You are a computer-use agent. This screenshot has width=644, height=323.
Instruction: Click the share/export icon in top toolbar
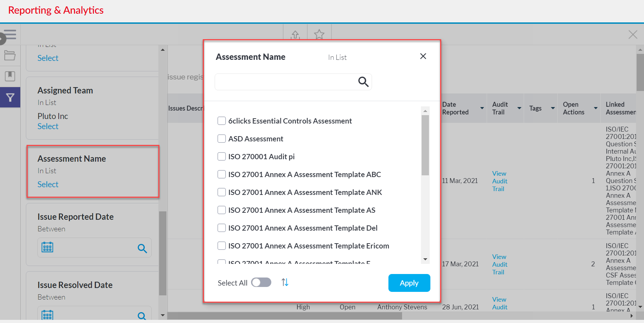[295, 35]
